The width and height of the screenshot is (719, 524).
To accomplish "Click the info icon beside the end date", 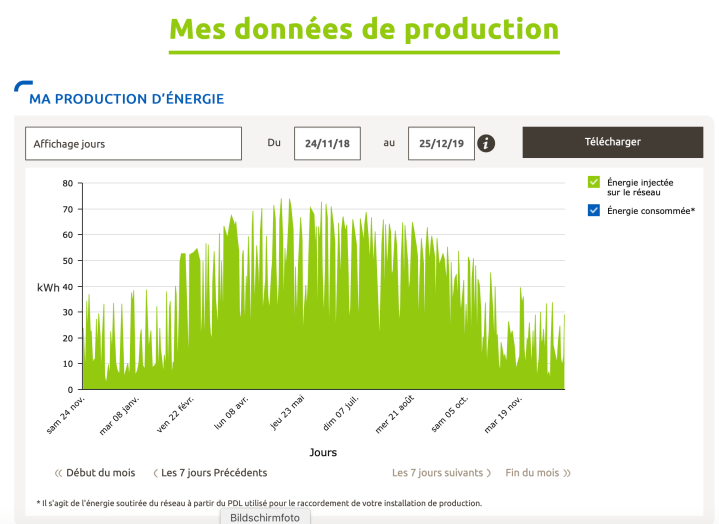I will (487, 143).
